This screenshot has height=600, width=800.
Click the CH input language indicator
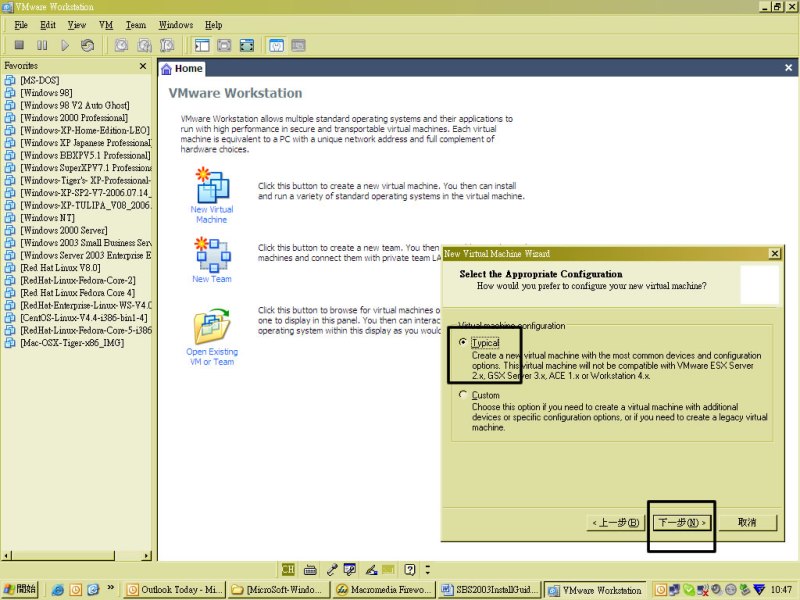pyautogui.click(x=288, y=569)
